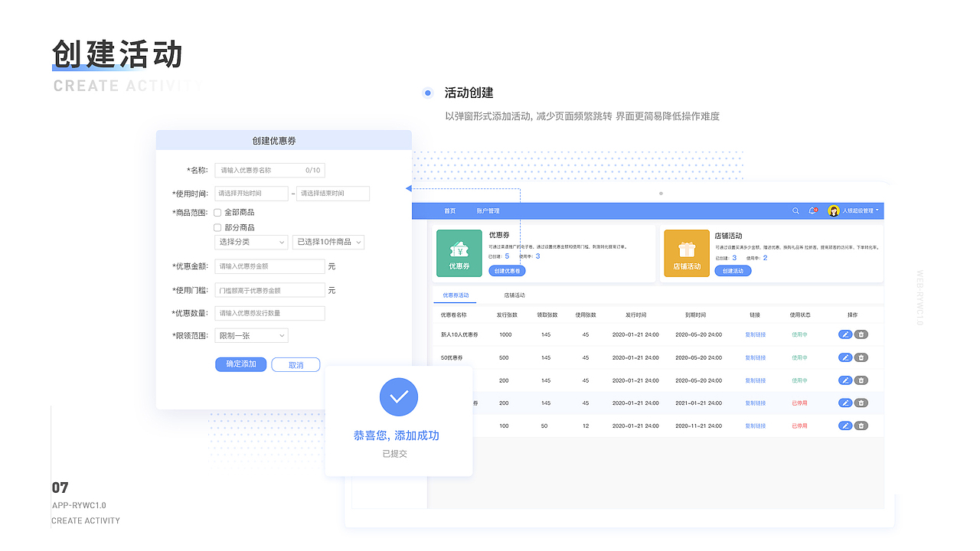This screenshot has height=551, width=980.
Task: Click the 领取张数 column header
Action: point(547,315)
